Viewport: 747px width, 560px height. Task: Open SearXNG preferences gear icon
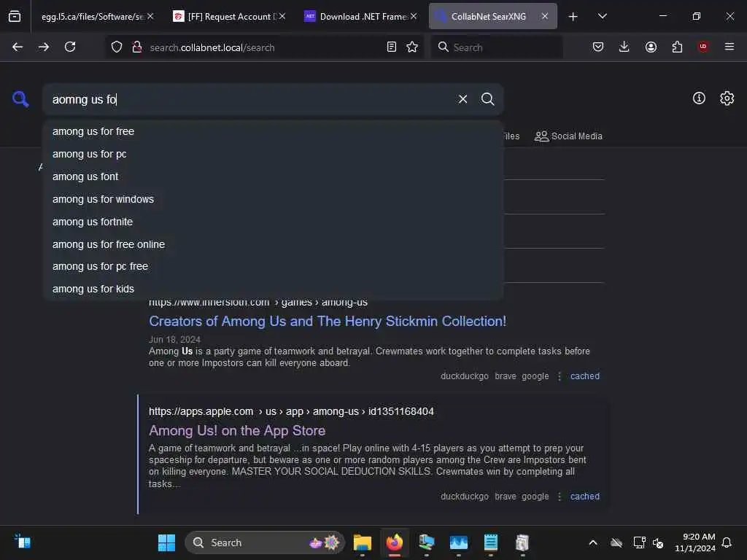click(x=727, y=98)
